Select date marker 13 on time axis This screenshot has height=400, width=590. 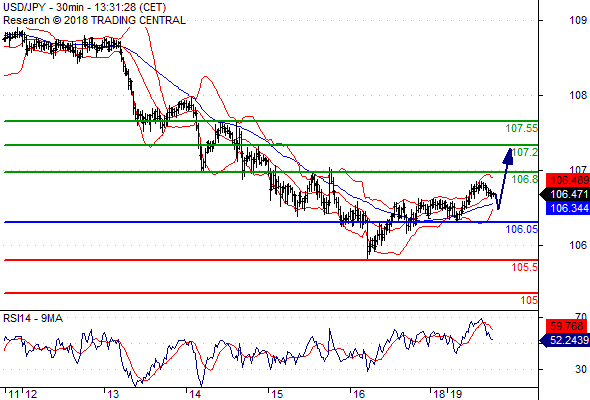click(x=113, y=394)
